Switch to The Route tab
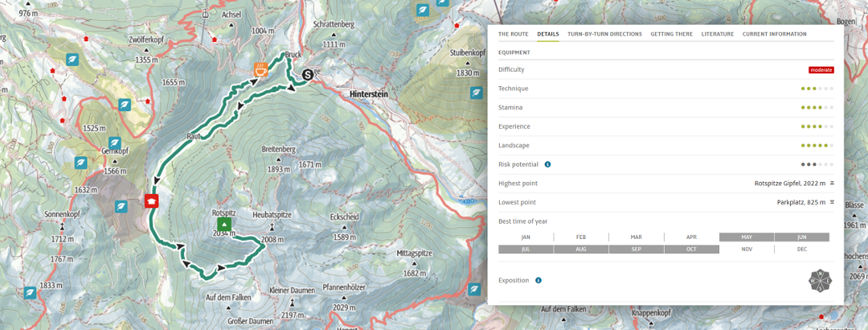The image size is (868, 330). (513, 35)
